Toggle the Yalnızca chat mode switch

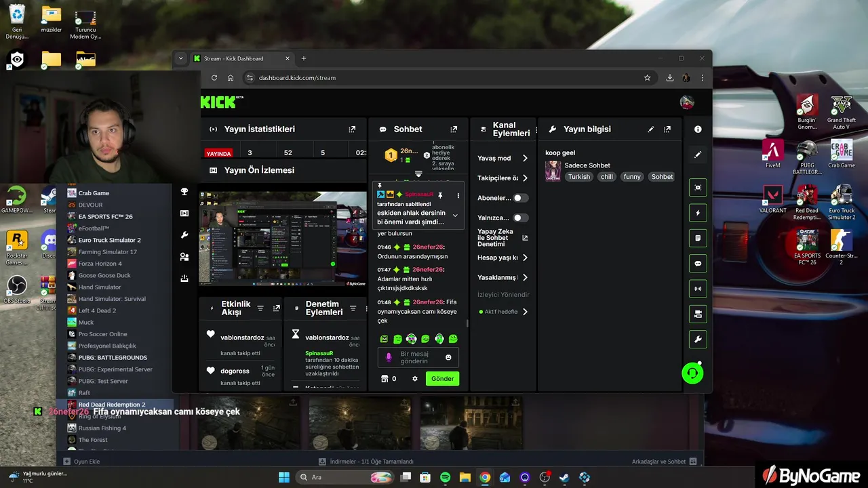520,218
